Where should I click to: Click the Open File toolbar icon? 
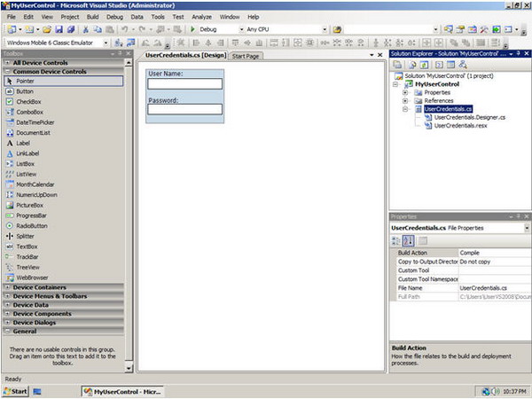[x=46, y=29]
